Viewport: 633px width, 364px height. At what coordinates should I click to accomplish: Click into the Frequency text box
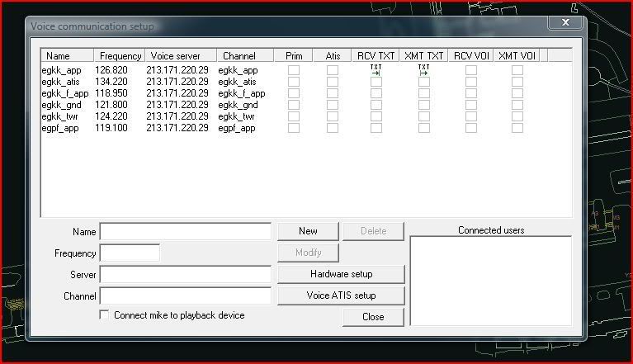click(x=130, y=253)
